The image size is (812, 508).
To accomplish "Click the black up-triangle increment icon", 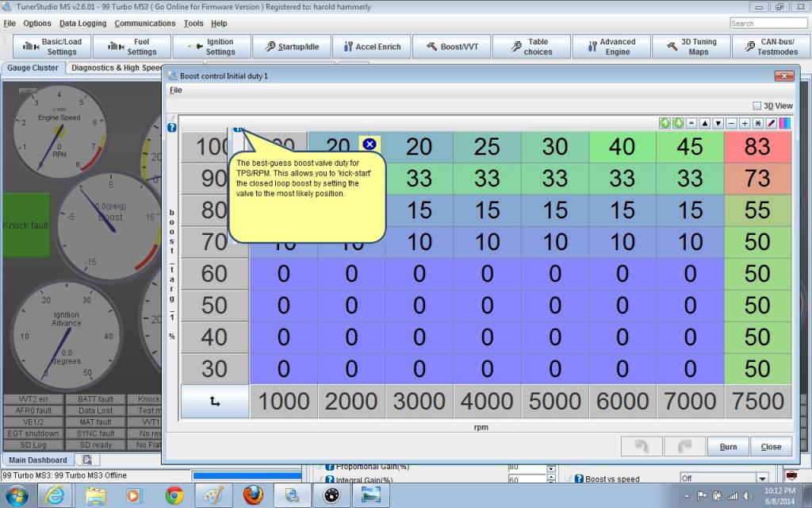I will 704,123.
